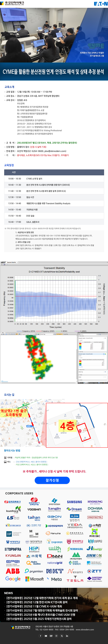Open the X (Twitter) social icon
Screen dimensions: 108x644
[62, 636]
